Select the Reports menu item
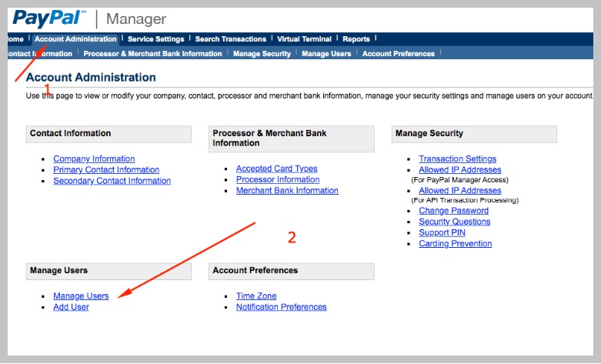The height and width of the screenshot is (364, 601). [x=356, y=39]
